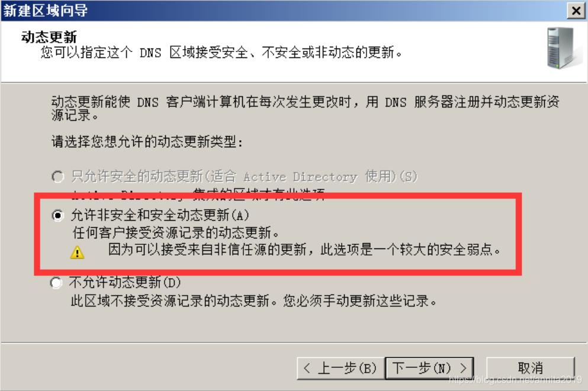Click the 下一步(N) button

(x=430, y=368)
